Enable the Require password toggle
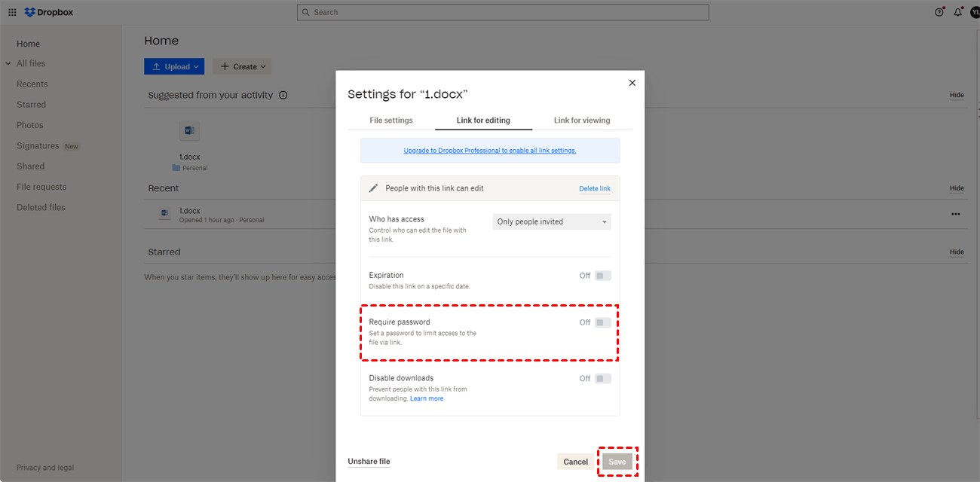Viewport: 980px width, 482px height. click(602, 322)
